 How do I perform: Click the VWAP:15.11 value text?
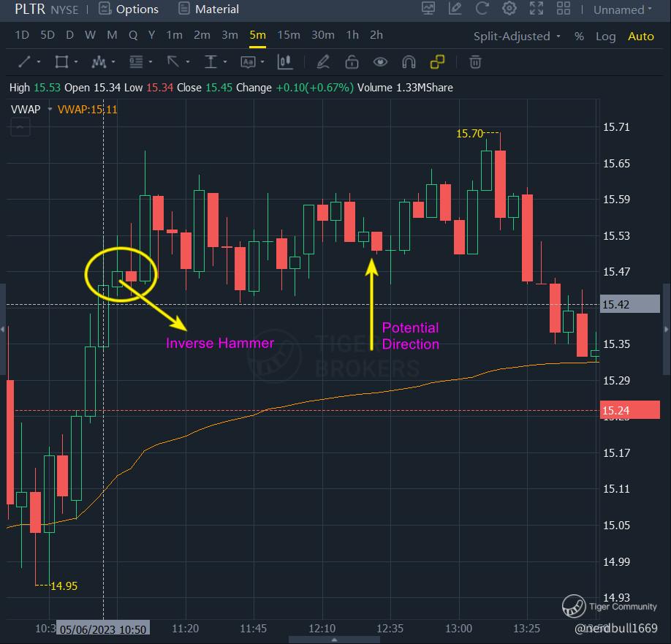click(87, 110)
